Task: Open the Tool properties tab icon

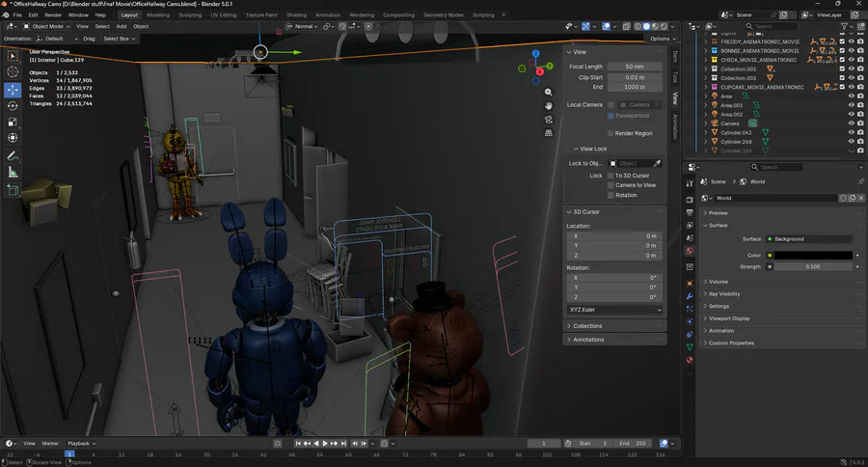Action: [690, 183]
